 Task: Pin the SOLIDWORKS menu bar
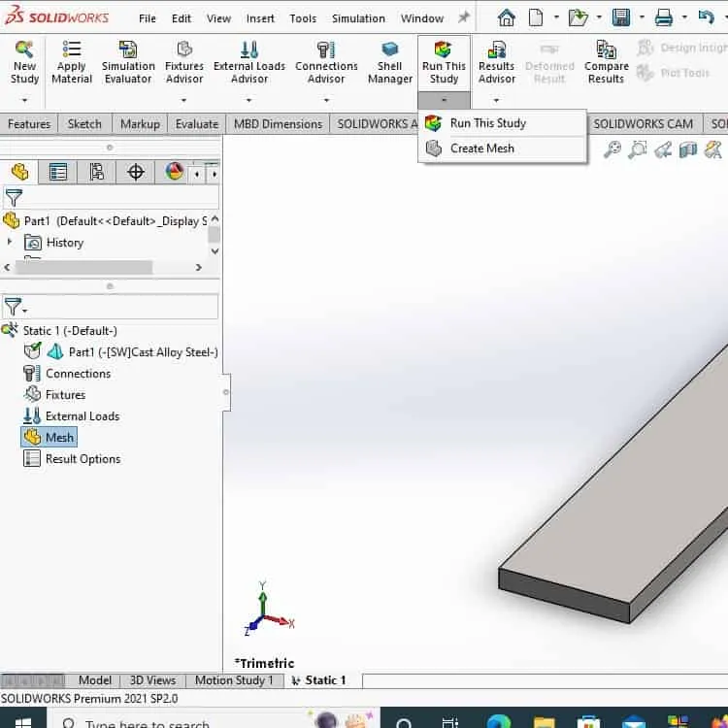463,17
